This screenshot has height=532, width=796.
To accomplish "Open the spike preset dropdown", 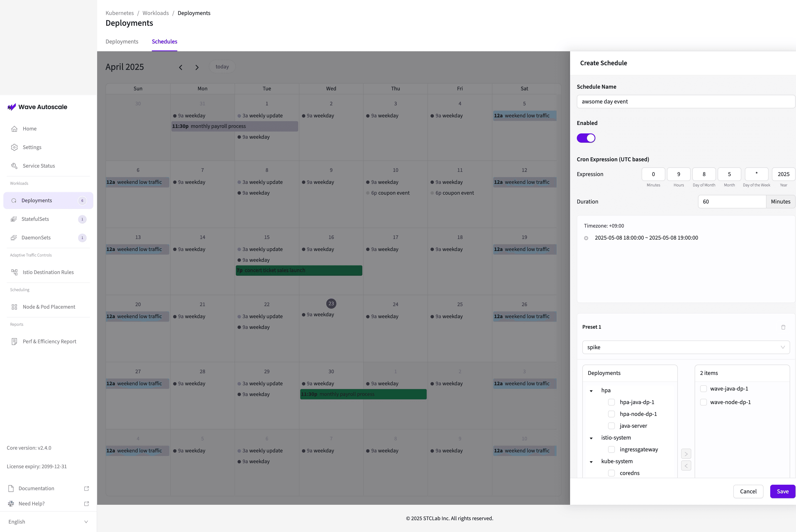I will click(x=686, y=347).
